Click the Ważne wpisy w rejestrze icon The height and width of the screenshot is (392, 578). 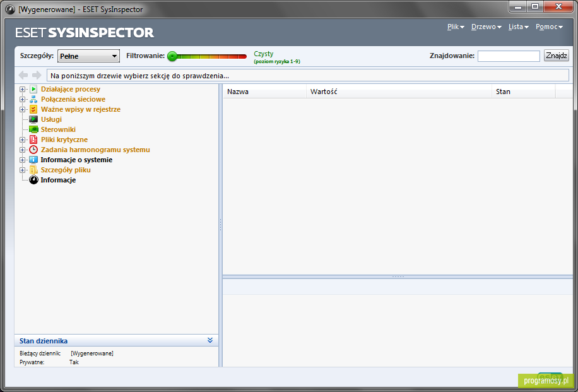click(33, 109)
